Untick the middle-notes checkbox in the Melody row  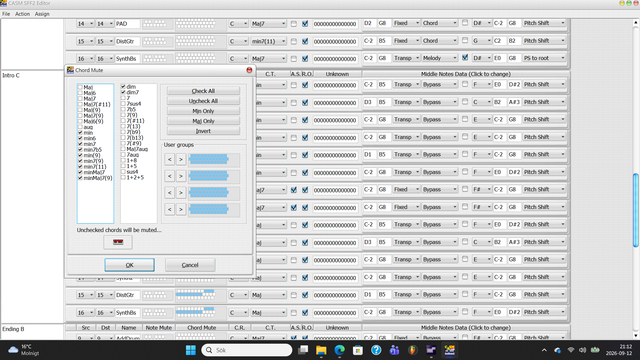[465, 58]
